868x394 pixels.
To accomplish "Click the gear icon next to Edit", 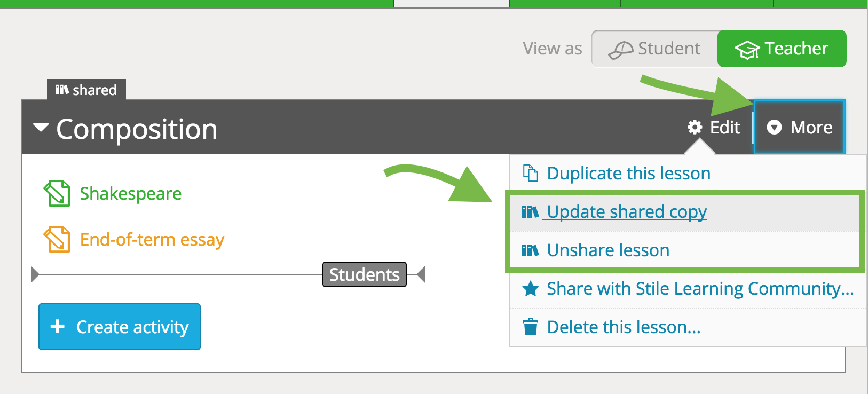I will click(x=695, y=127).
